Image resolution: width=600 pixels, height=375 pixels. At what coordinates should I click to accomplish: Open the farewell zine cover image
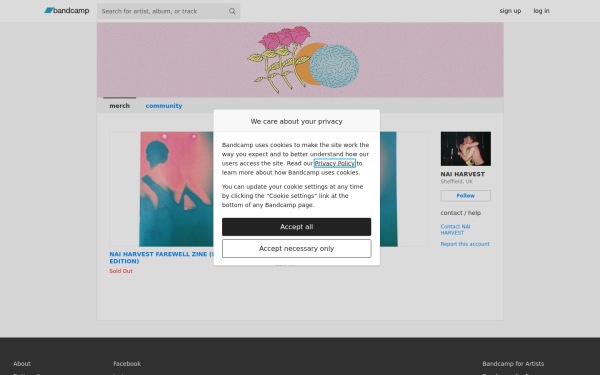[176, 189]
